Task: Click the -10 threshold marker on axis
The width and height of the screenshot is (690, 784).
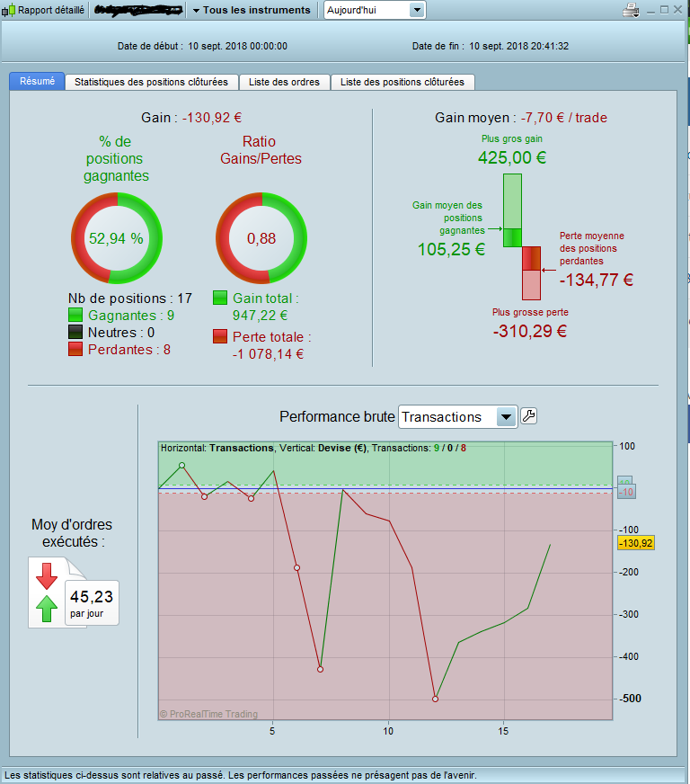Action: click(x=626, y=492)
